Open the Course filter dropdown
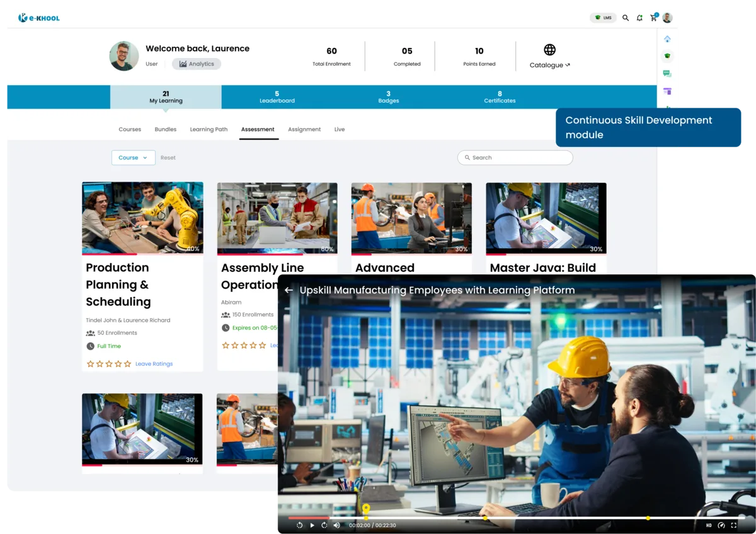 pyautogui.click(x=133, y=158)
